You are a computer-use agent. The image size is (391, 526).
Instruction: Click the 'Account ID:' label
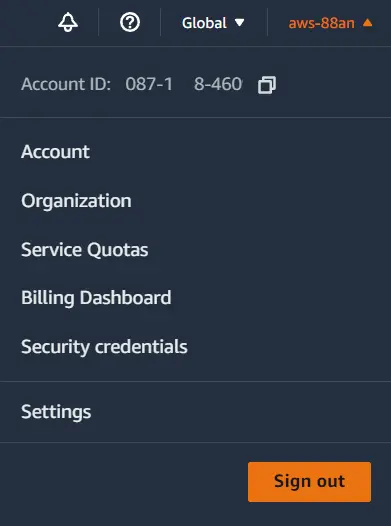[x=66, y=84]
